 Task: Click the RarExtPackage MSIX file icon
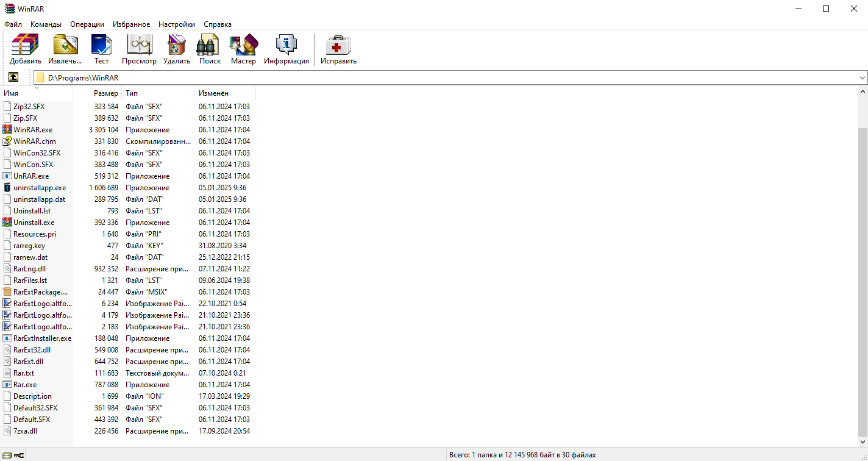tap(7, 292)
